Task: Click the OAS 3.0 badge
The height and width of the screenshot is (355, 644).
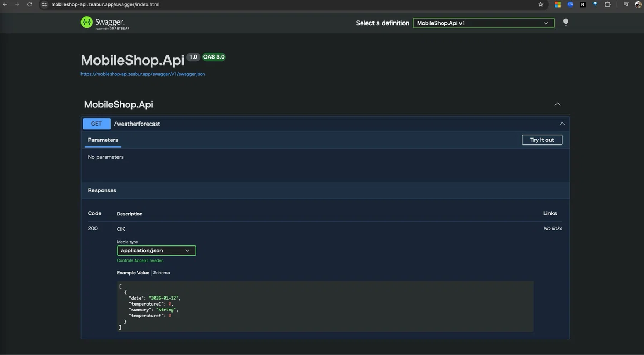Action: coord(214,57)
